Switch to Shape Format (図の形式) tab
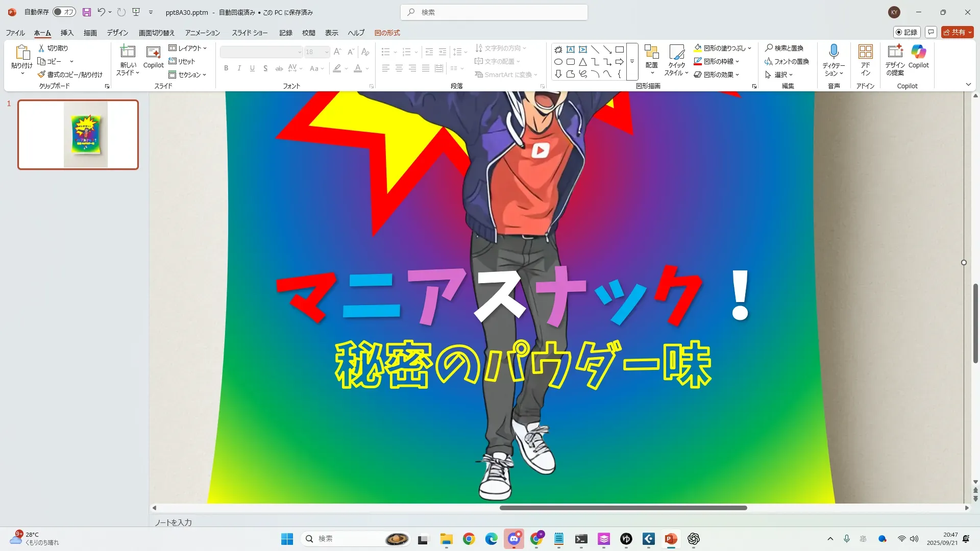Screen dimensions: 980x551 coord(387,33)
